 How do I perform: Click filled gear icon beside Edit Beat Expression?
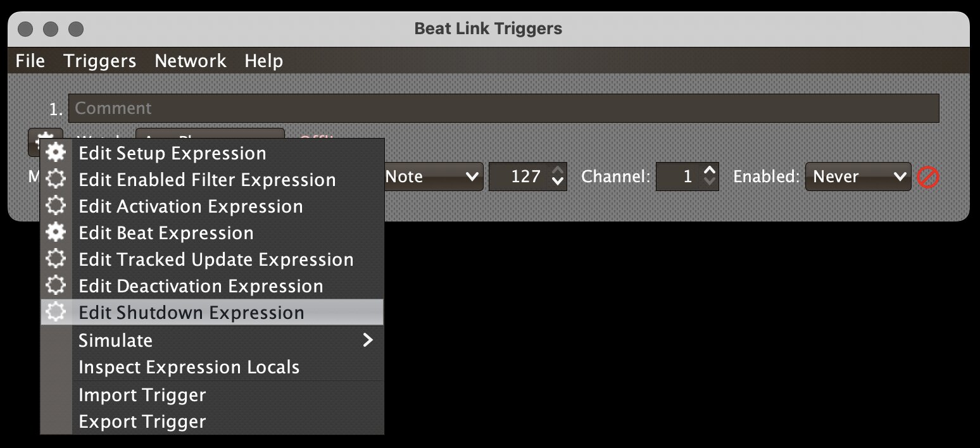pyautogui.click(x=56, y=233)
